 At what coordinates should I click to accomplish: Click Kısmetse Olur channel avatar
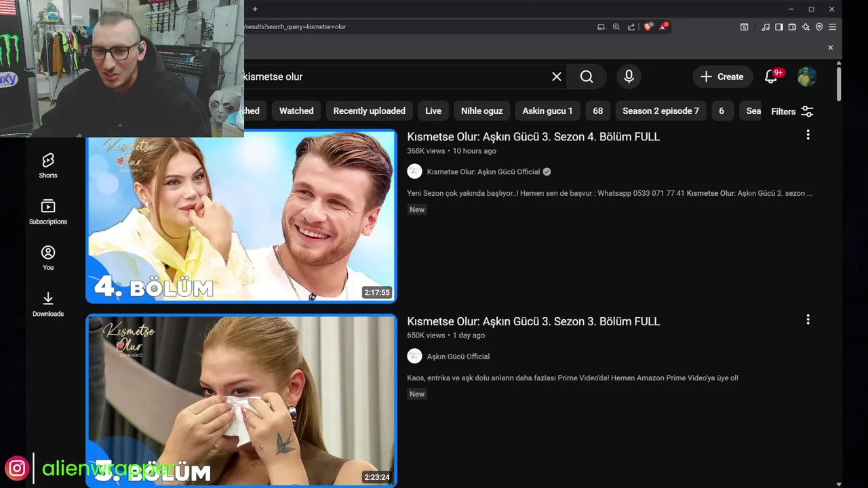tap(414, 171)
